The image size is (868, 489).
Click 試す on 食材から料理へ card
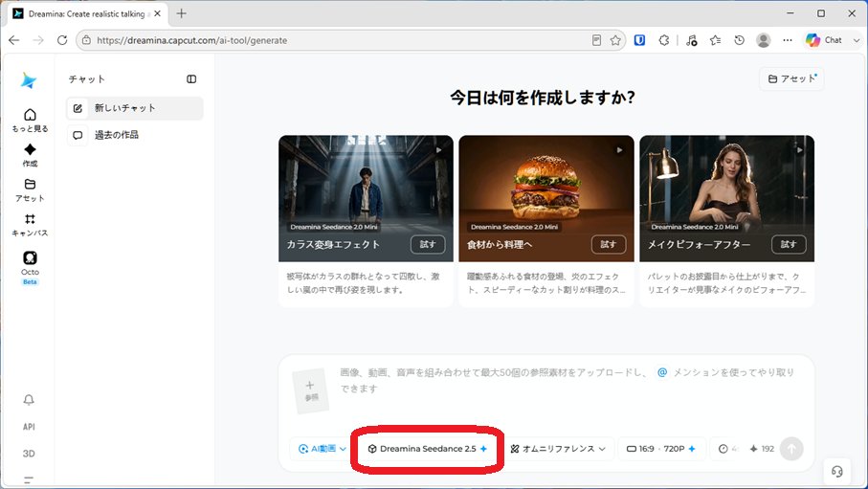(x=609, y=244)
